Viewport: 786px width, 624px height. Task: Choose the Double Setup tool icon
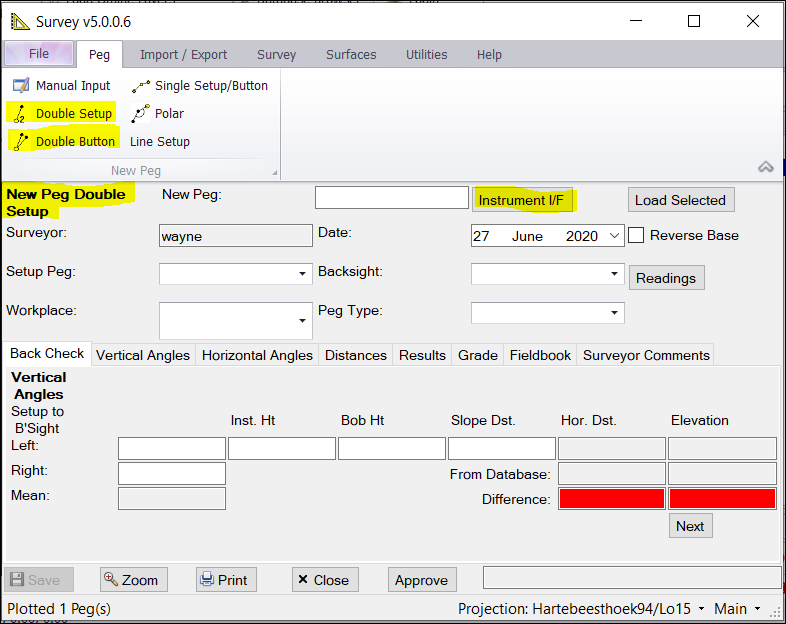20,114
